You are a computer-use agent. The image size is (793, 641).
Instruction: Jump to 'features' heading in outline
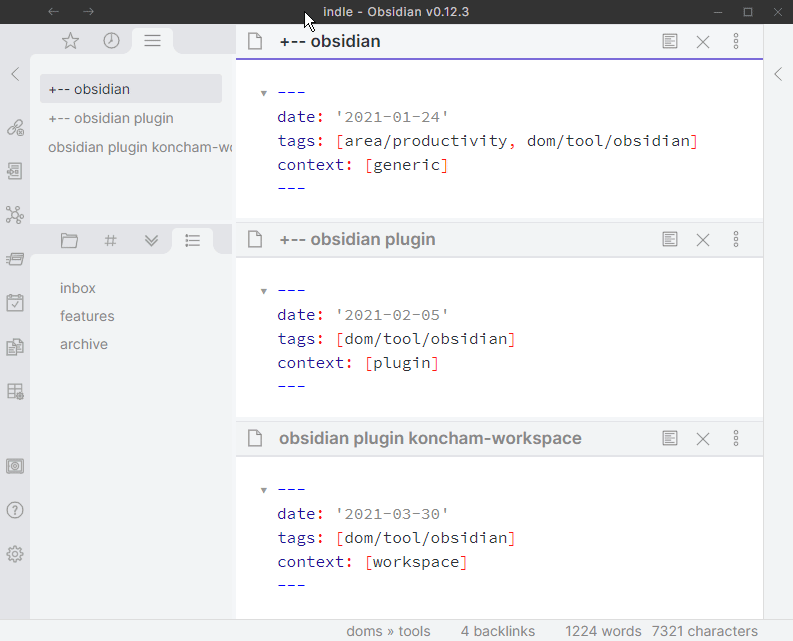(x=87, y=316)
